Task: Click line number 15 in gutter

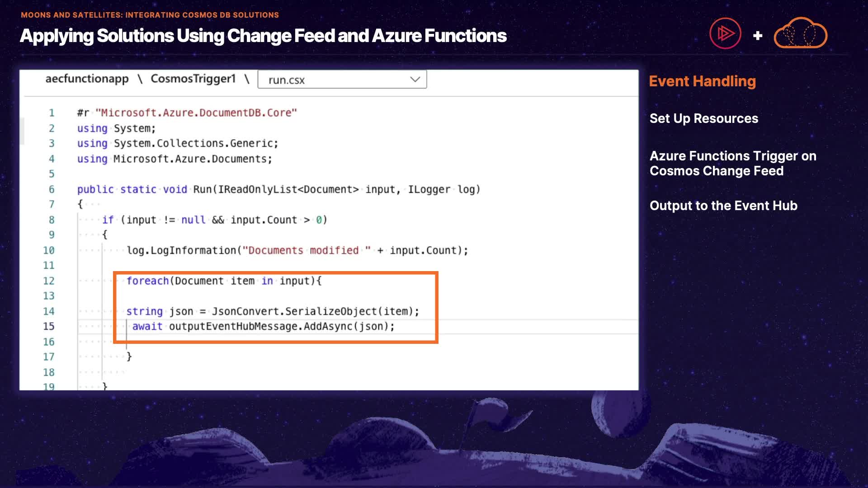Action: 49,326
